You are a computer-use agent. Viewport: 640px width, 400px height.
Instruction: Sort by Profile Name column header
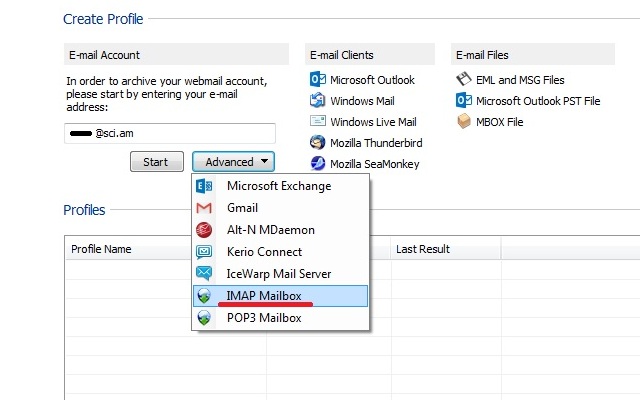[129, 249]
